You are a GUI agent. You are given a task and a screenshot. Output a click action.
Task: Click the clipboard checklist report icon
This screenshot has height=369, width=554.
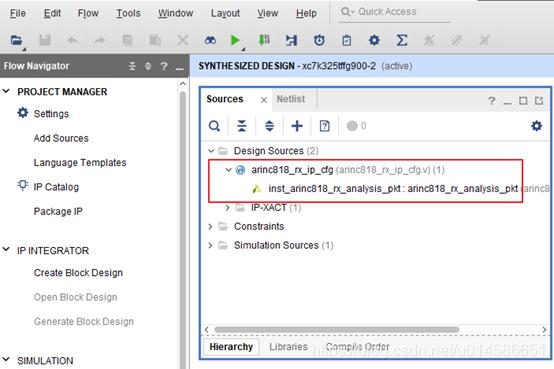[x=347, y=40]
